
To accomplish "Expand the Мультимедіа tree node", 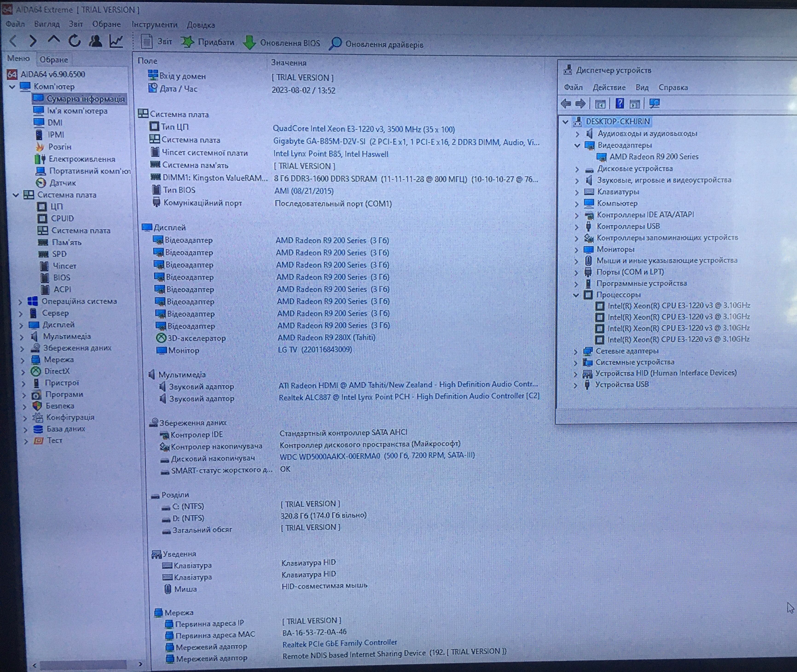I will [x=22, y=337].
